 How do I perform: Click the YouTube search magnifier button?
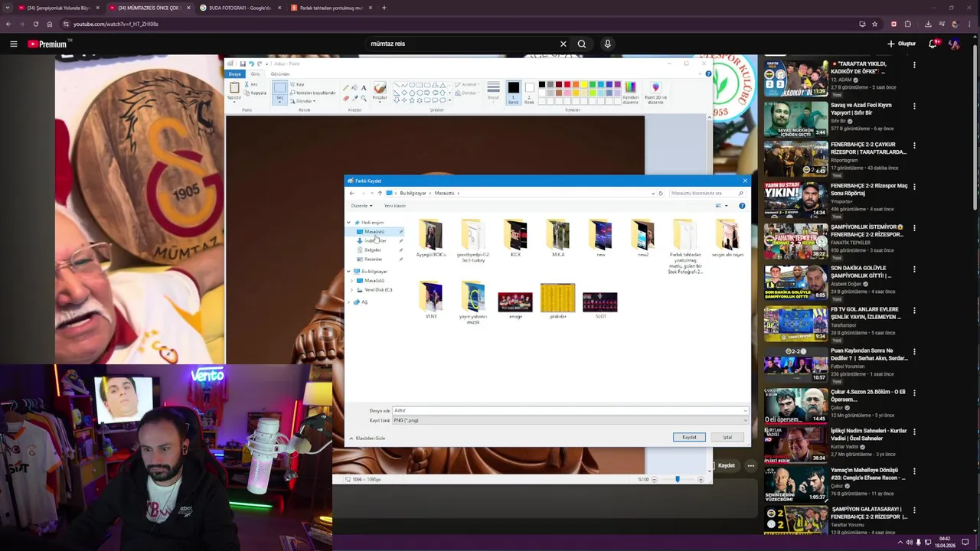tap(582, 44)
